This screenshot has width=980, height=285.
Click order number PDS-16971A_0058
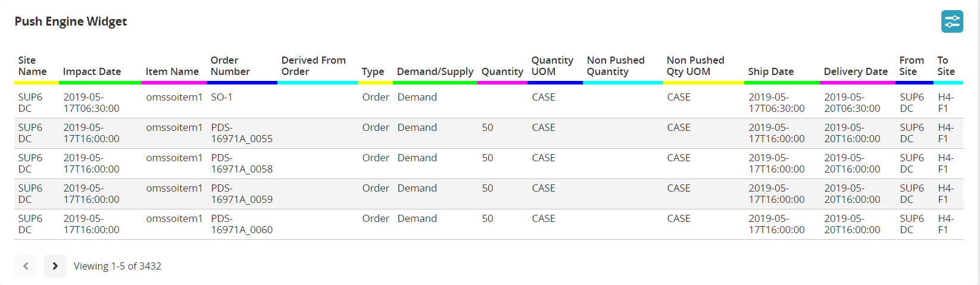[241, 164]
